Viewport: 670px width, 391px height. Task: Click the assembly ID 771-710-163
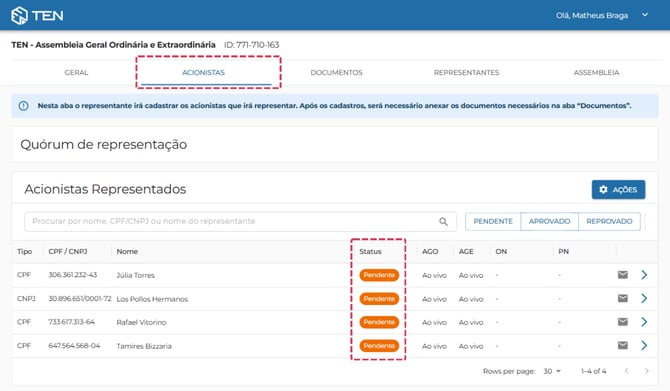(252, 45)
